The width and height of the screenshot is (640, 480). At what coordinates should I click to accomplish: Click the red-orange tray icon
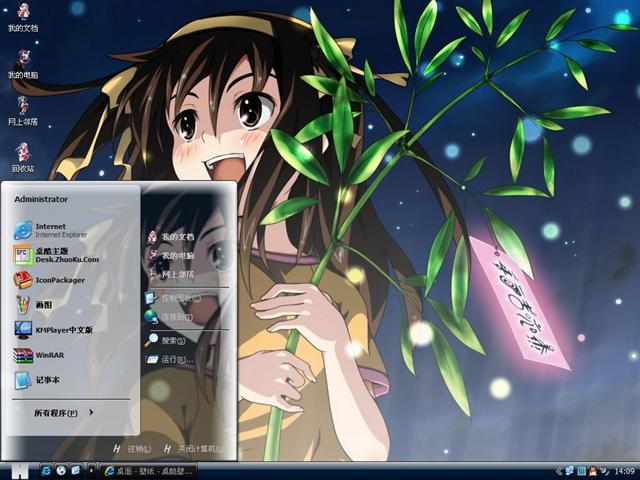tap(593, 471)
